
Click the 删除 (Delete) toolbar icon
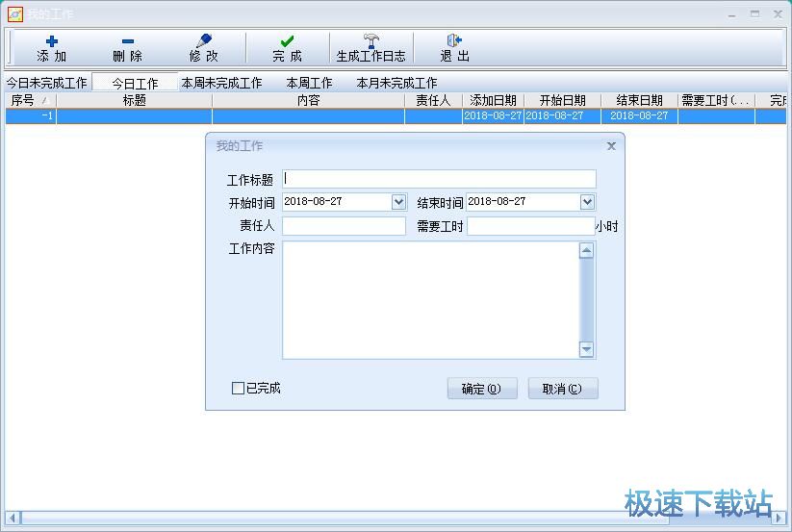(x=128, y=40)
